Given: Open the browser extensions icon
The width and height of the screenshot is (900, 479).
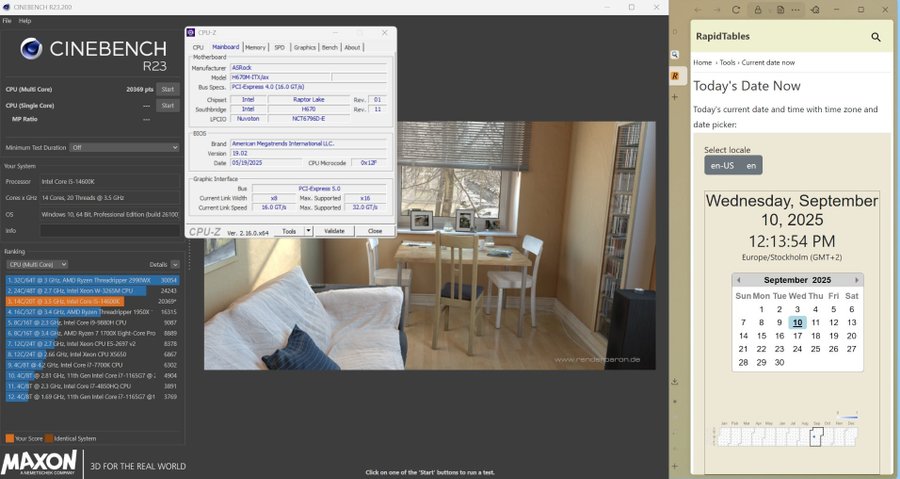Looking at the screenshot, I should [816, 10].
